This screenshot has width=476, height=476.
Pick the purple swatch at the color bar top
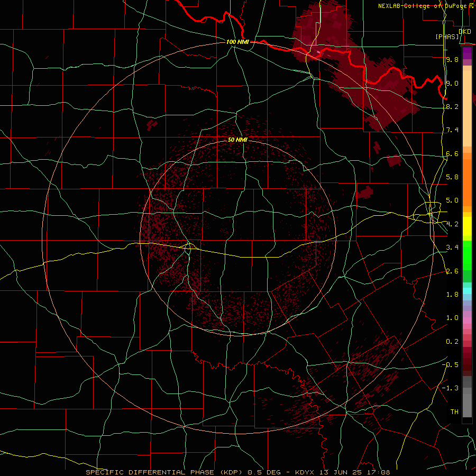pos(467,53)
